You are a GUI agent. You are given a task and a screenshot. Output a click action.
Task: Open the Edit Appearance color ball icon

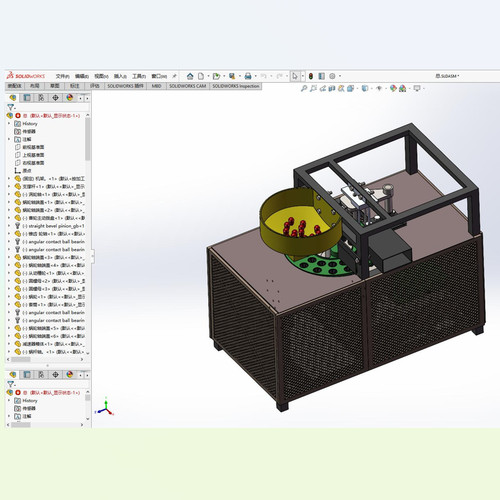coord(393,88)
